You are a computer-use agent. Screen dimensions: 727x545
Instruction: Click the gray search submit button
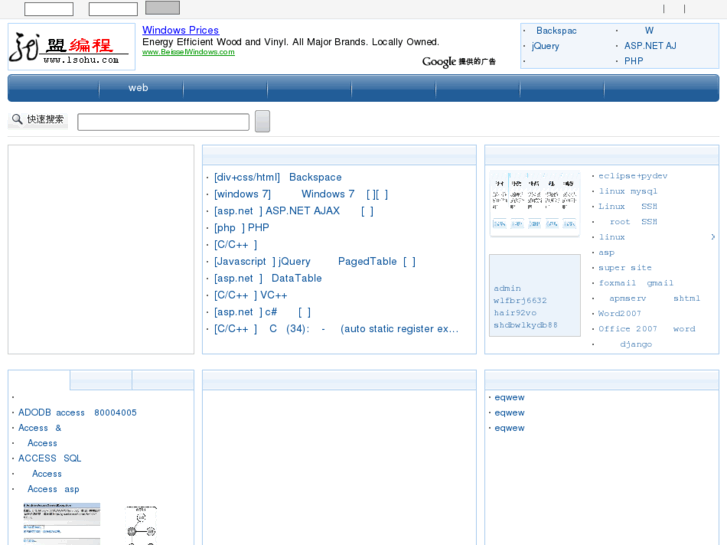click(x=262, y=121)
